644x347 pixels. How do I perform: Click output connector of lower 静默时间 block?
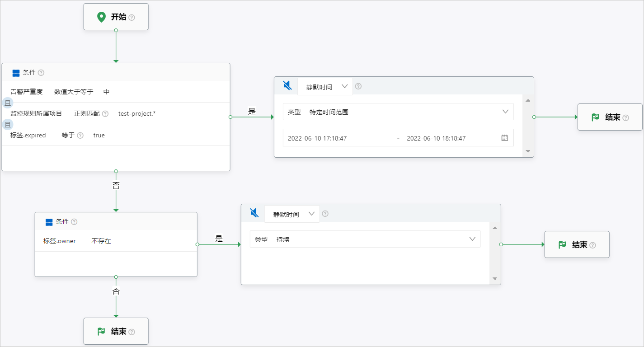(x=501, y=244)
